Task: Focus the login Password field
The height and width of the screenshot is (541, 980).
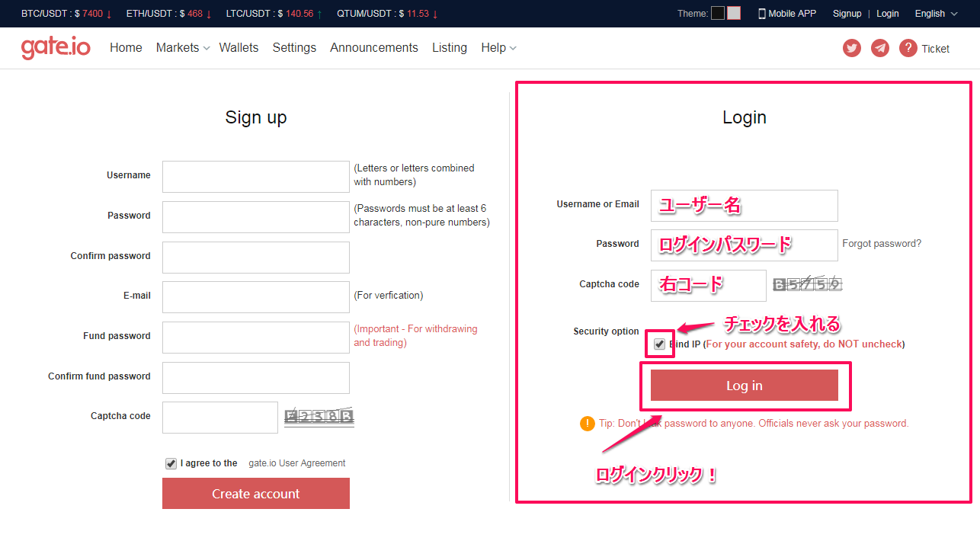Action: [745, 245]
